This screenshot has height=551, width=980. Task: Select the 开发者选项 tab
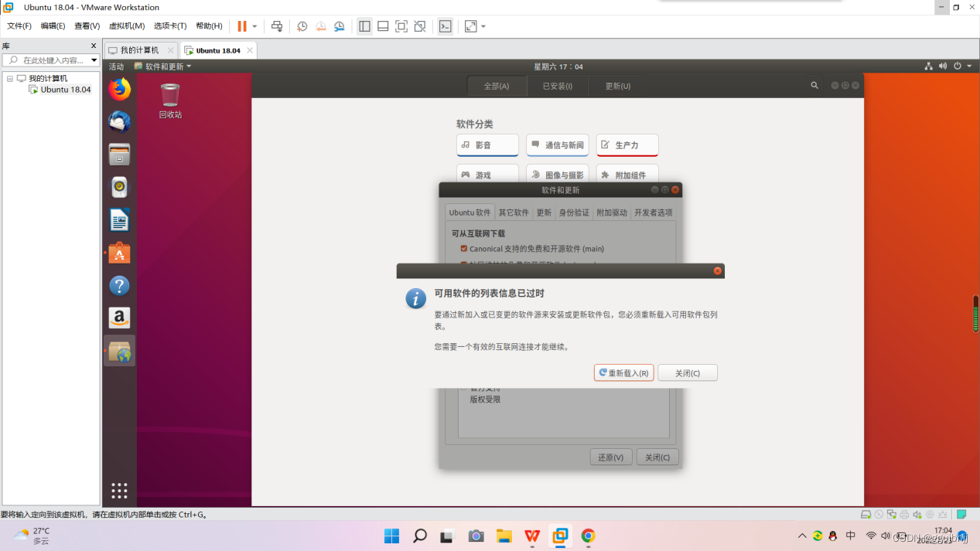pos(654,213)
